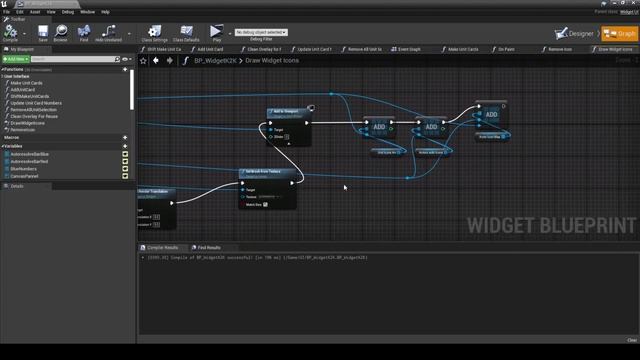Click the Add to Viewport node header
This screenshot has height=360, width=640.
289,113
